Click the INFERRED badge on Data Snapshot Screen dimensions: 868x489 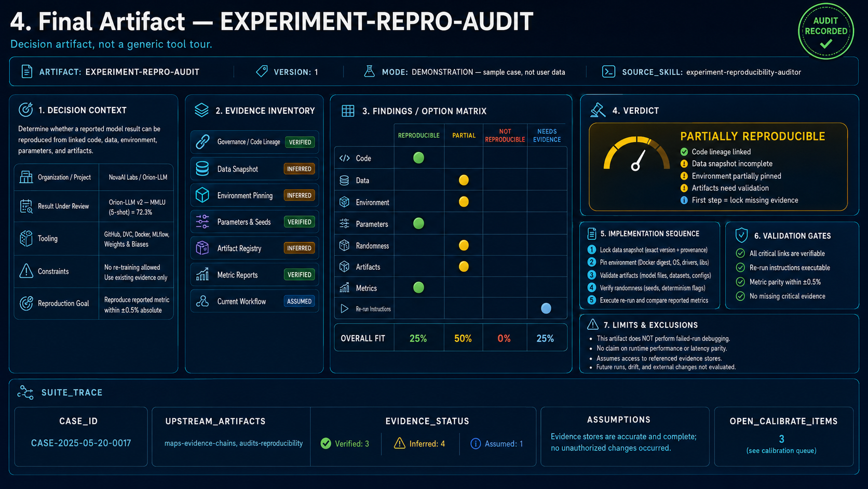(x=300, y=169)
